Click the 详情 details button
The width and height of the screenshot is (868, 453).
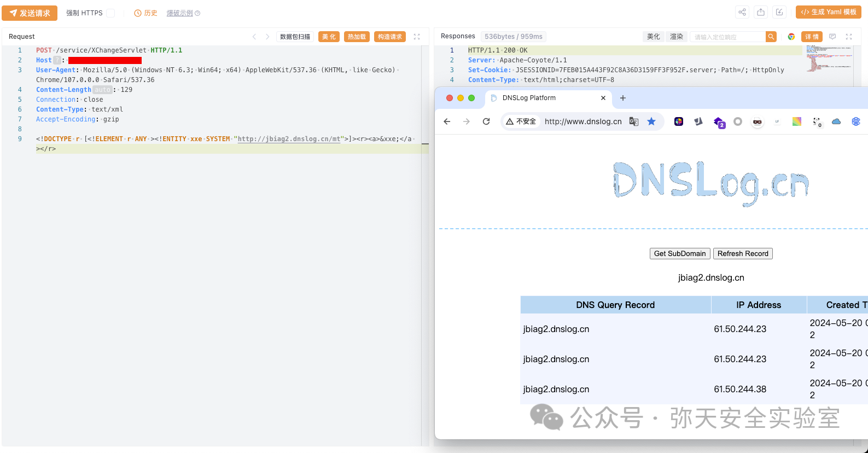(x=812, y=37)
